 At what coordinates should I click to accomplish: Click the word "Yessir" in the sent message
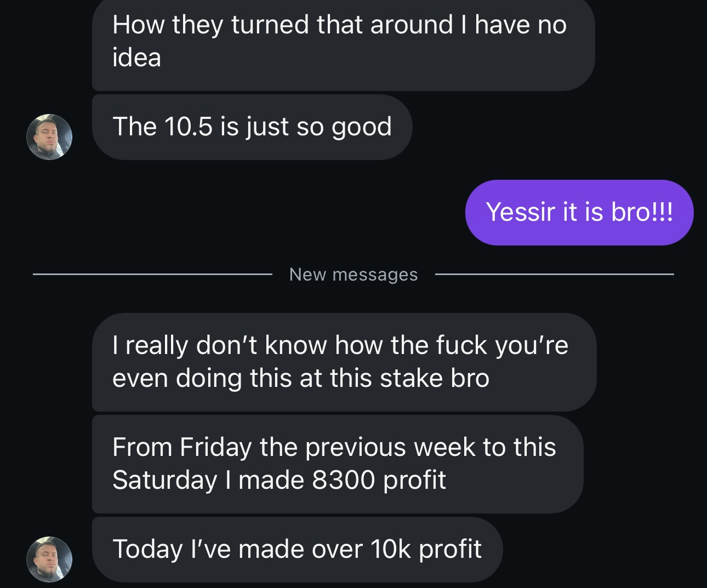(x=521, y=213)
